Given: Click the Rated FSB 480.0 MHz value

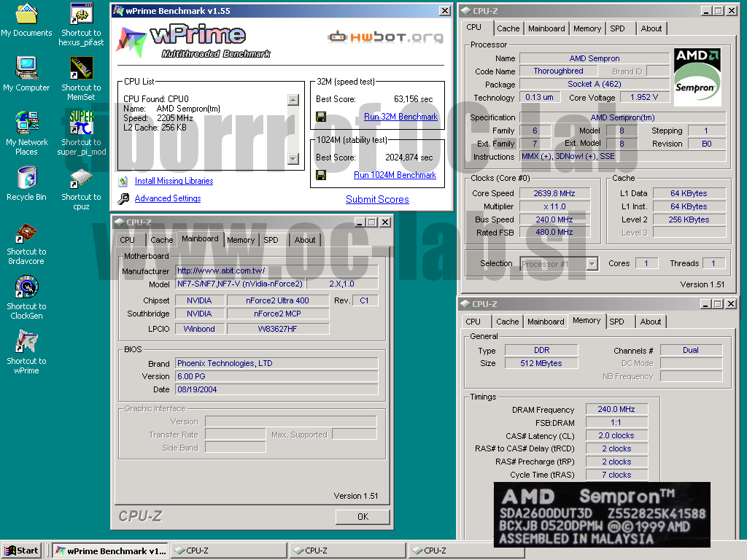Looking at the screenshot, I should point(554,233).
